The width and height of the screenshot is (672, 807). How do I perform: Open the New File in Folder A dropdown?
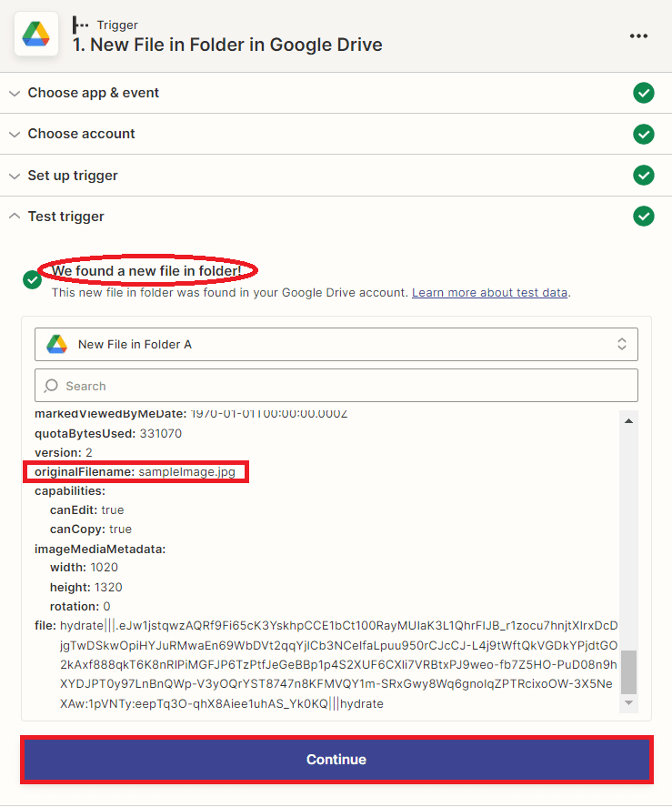(336, 344)
